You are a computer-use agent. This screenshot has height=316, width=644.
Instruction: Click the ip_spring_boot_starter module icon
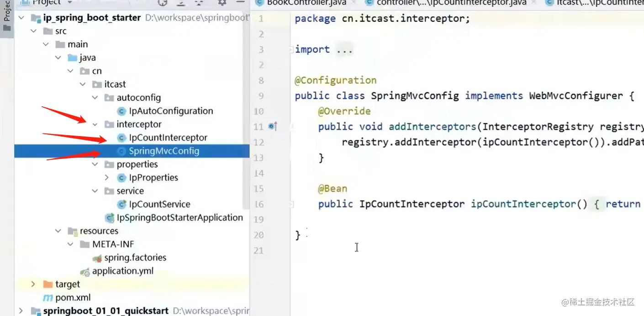[x=36, y=18]
